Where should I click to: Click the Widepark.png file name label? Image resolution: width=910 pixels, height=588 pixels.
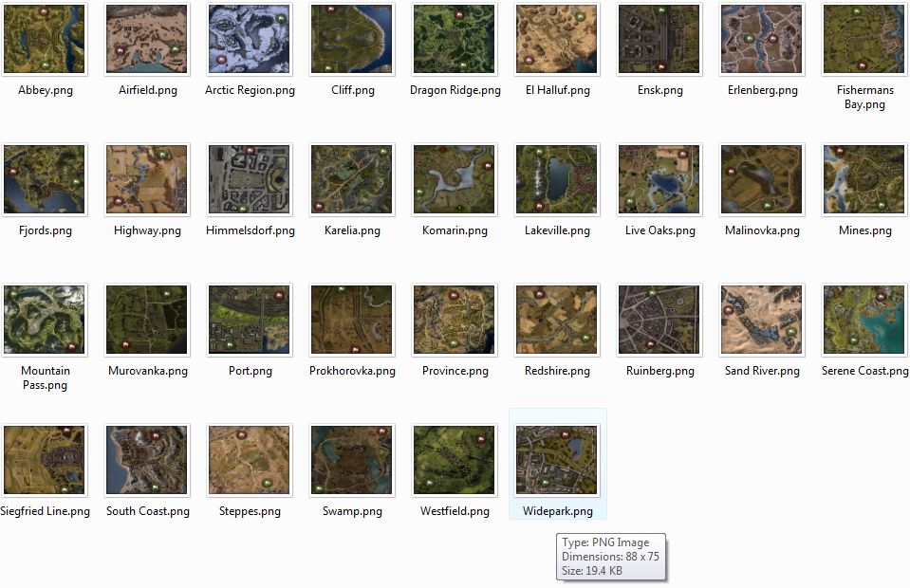tap(558, 511)
